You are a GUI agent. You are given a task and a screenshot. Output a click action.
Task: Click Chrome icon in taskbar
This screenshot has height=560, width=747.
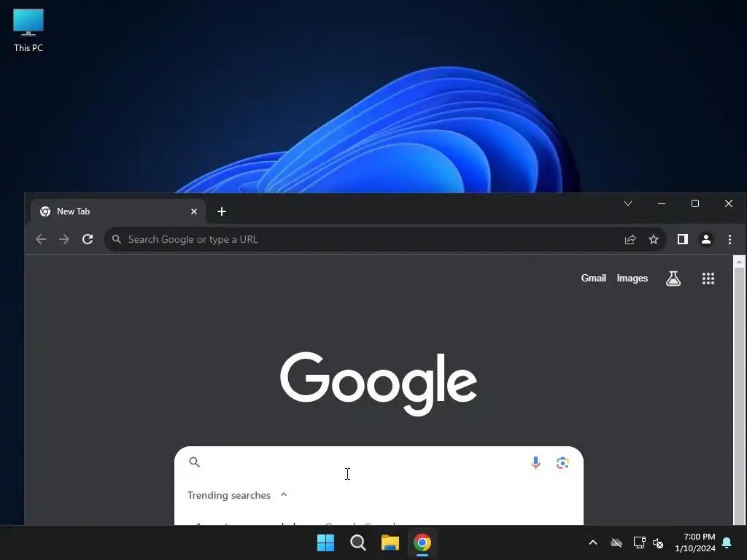tap(422, 542)
